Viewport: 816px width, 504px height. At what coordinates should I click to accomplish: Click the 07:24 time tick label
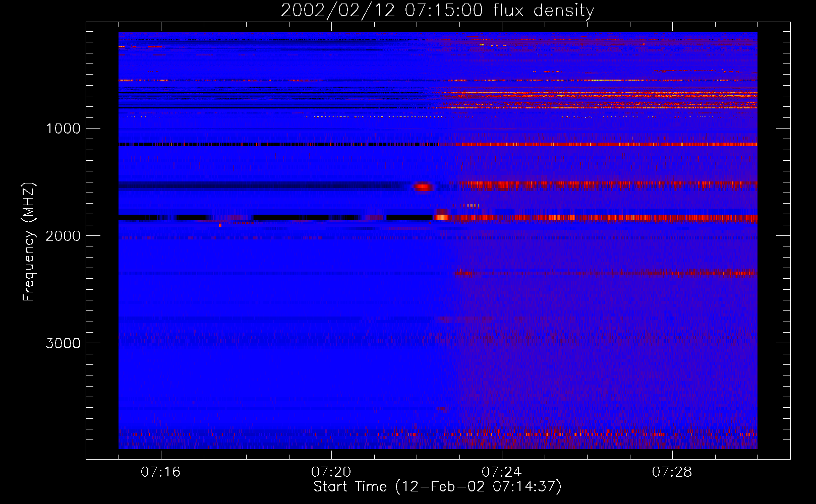501,472
